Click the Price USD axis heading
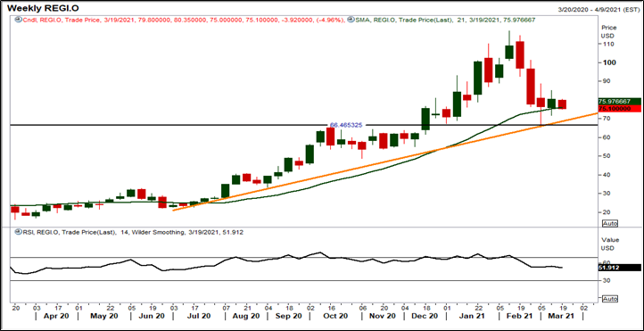This screenshot has height=331, width=644. coord(607,32)
